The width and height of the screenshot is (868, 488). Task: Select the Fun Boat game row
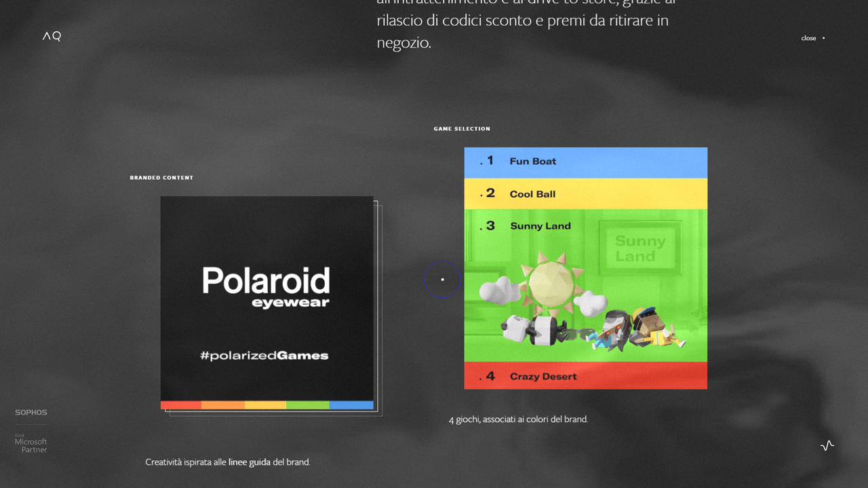pos(586,162)
